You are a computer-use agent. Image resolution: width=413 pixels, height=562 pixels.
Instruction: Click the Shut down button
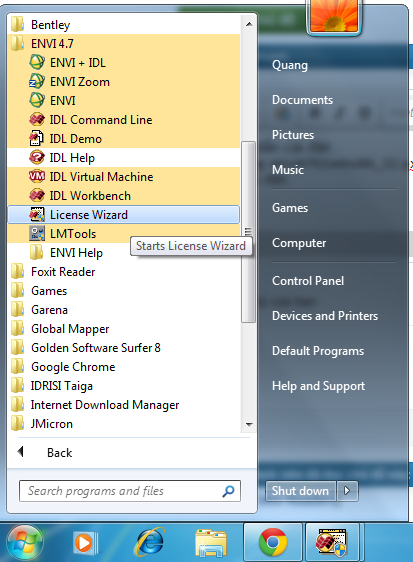(300, 491)
